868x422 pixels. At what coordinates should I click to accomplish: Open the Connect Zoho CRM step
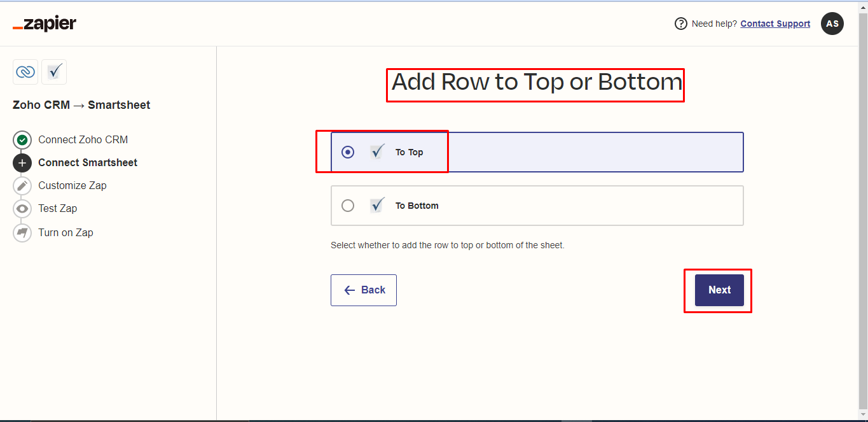point(83,139)
